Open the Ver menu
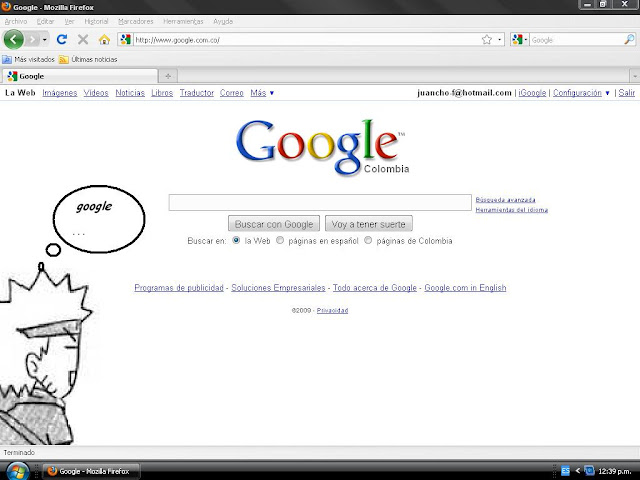 (x=69, y=21)
